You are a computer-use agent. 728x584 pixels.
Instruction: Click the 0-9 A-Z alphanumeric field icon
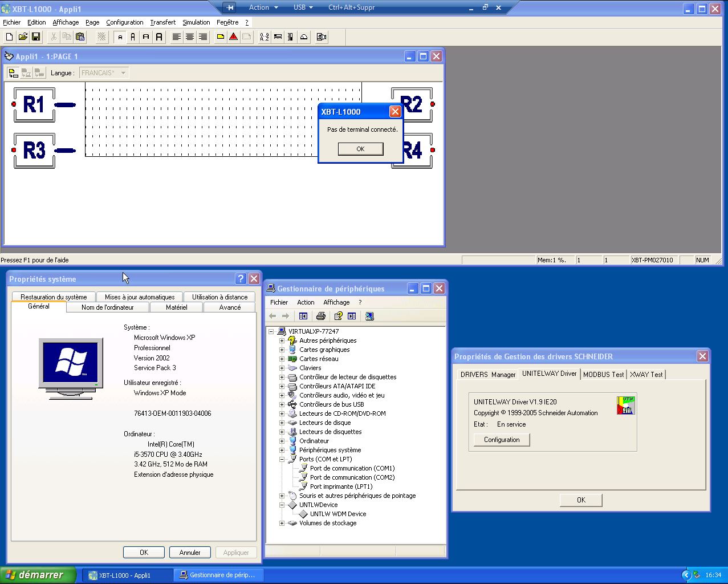click(264, 37)
